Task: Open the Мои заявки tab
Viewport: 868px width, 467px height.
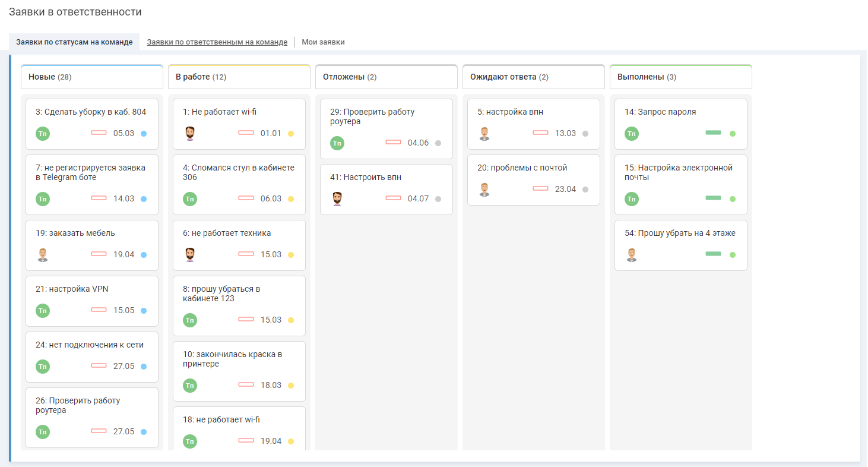Action: [x=323, y=42]
